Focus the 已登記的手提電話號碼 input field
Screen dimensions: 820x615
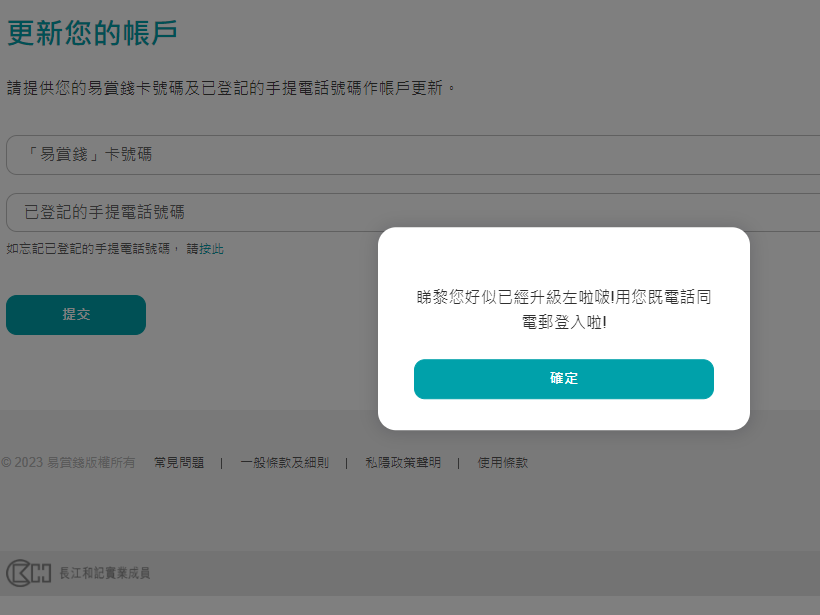tap(413, 212)
